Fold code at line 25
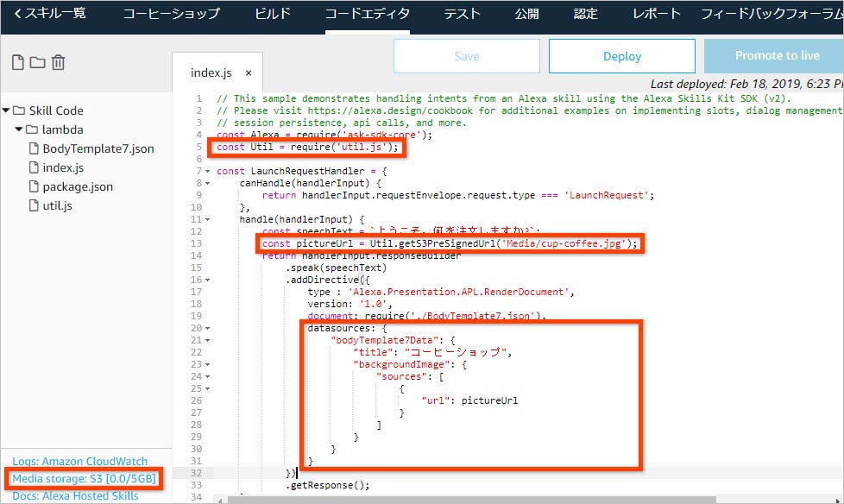 point(208,388)
